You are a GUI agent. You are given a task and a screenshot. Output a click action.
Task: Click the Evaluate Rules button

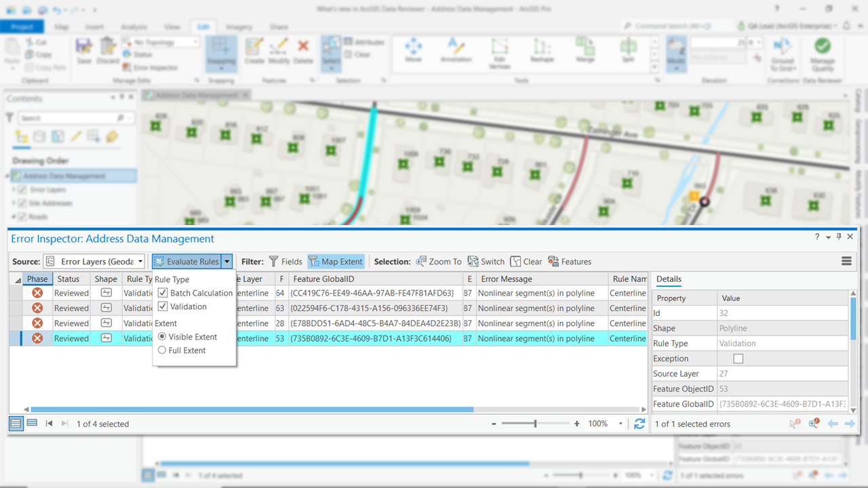point(186,262)
